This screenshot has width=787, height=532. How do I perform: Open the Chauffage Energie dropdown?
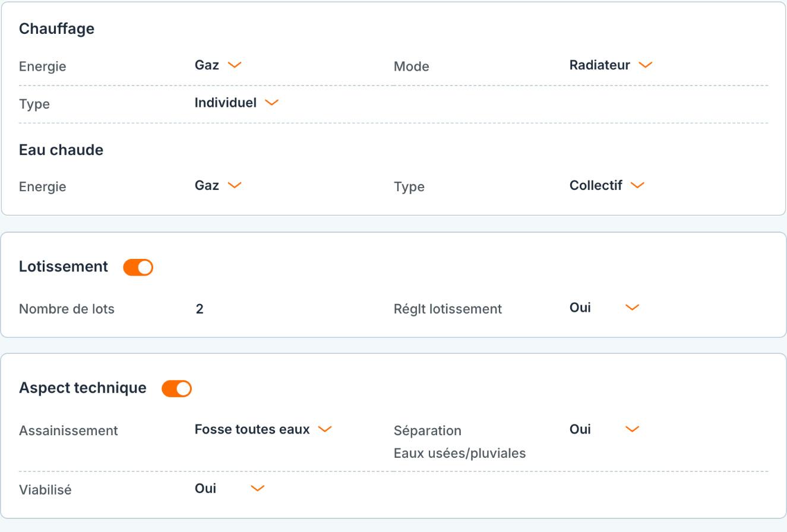click(x=218, y=65)
